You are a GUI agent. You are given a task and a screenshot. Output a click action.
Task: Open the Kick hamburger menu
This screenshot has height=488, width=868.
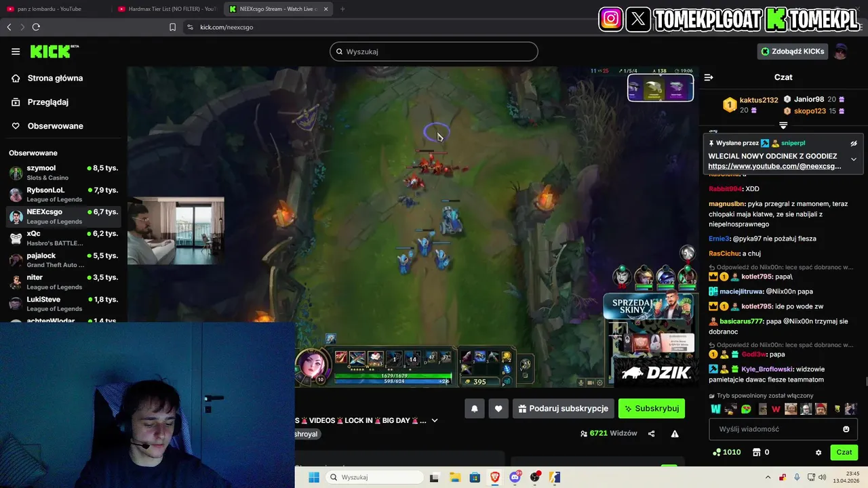[16, 52]
